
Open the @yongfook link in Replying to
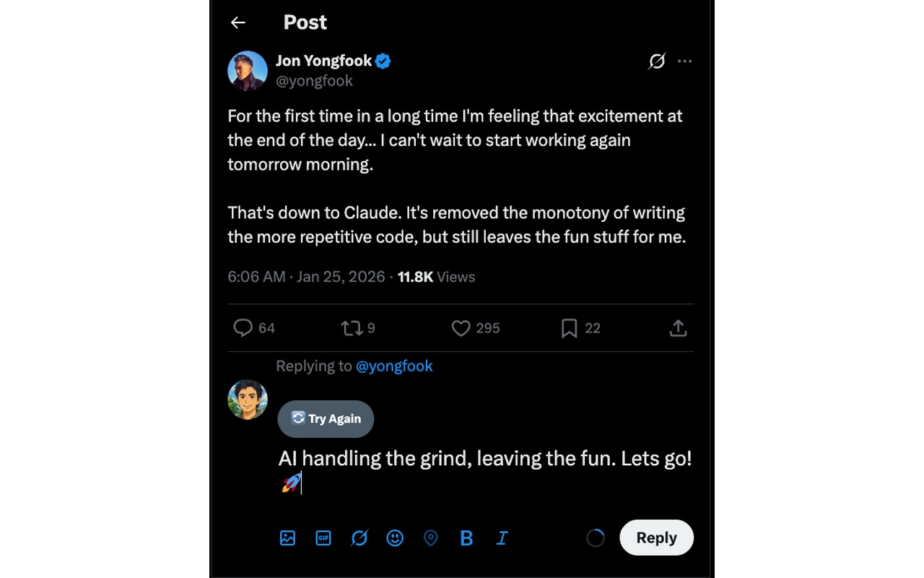coord(394,366)
